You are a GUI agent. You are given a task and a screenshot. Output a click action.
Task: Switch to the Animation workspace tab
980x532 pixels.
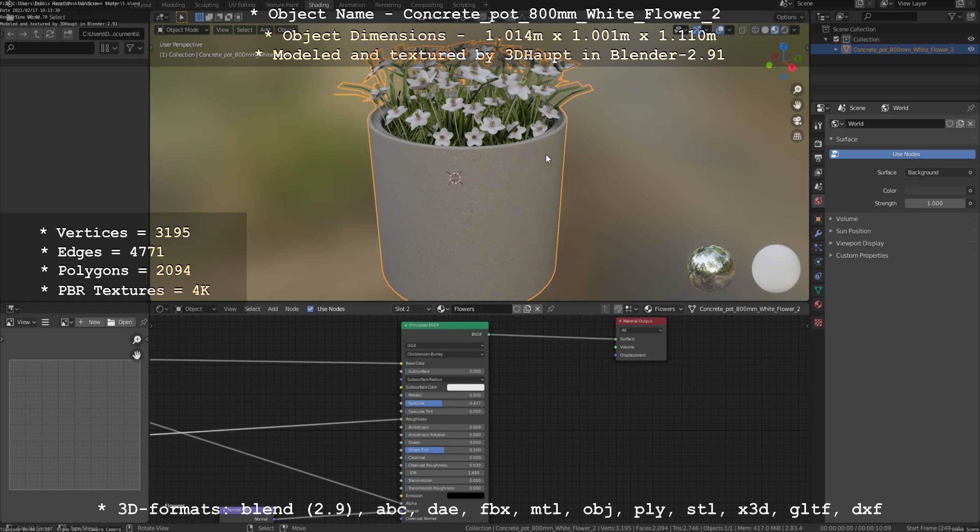click(352, 5)
